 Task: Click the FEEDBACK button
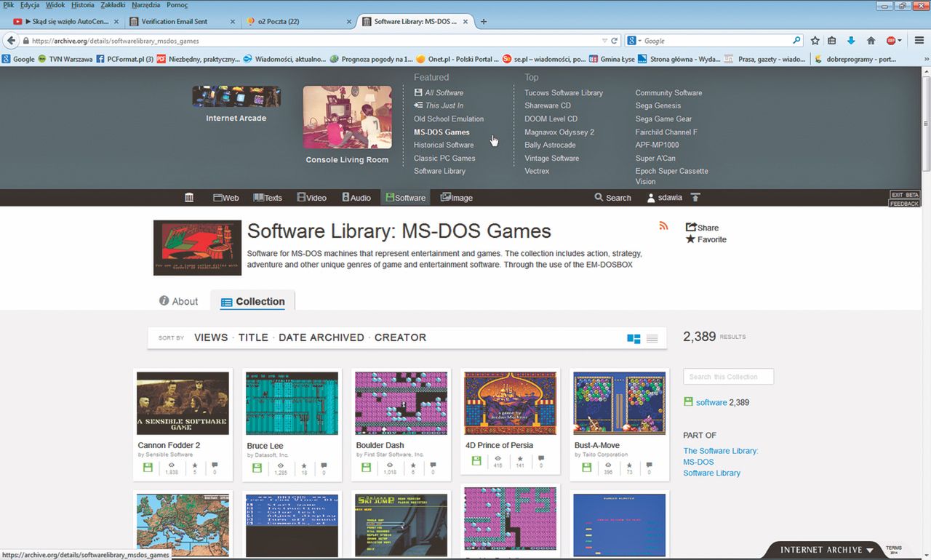[x=905, y=204]
